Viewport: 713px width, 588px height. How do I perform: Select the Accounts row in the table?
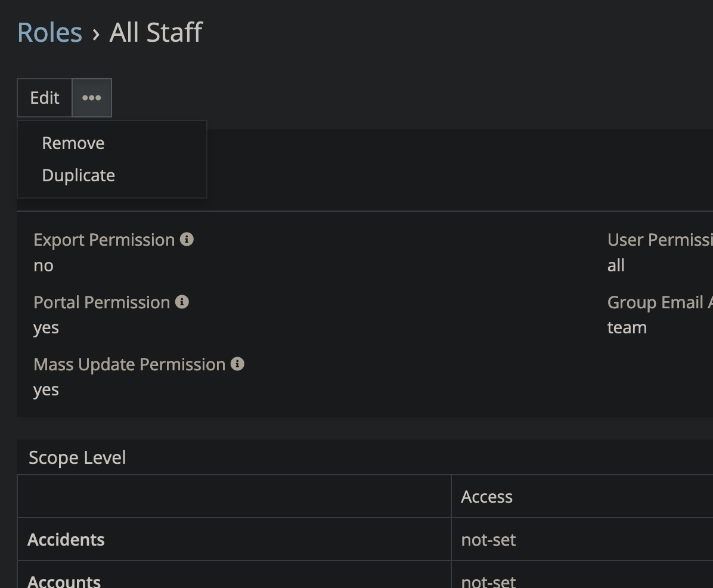pos(64,580)
